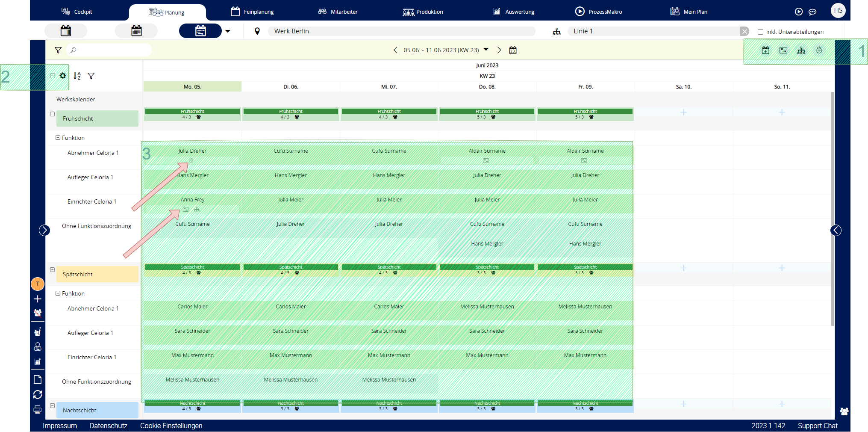Open dropdown next to selected calendar view
This screenshot has height=432, width=868.
point(228,31)
